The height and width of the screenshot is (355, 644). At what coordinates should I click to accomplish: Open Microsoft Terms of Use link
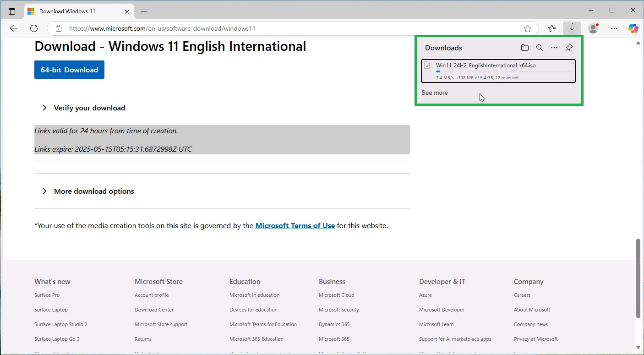[x=295, y=226]
